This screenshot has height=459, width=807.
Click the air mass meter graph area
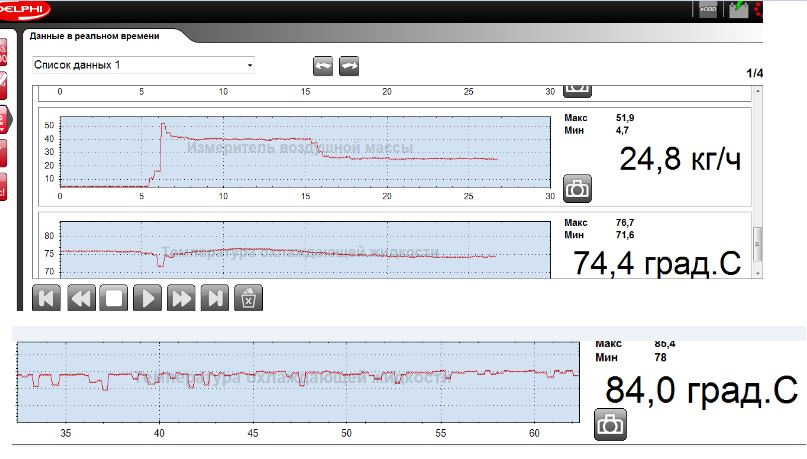tap(305, 150)
